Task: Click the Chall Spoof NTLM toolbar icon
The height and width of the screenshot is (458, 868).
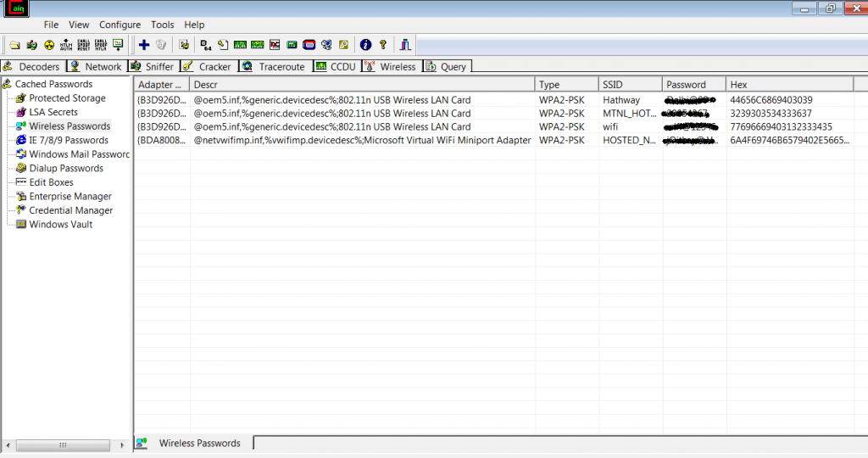Action: point(101,45)
